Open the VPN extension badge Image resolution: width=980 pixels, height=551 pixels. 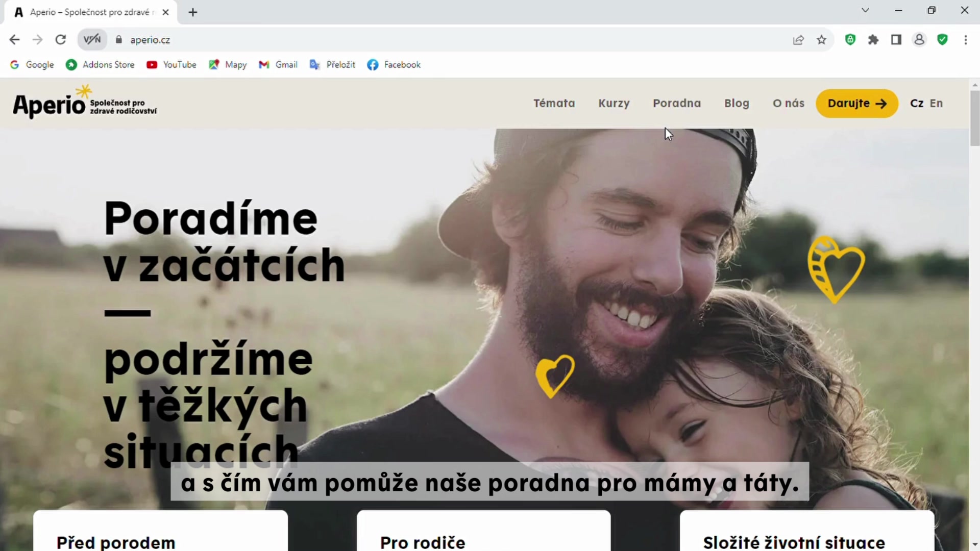coord(92,40)
